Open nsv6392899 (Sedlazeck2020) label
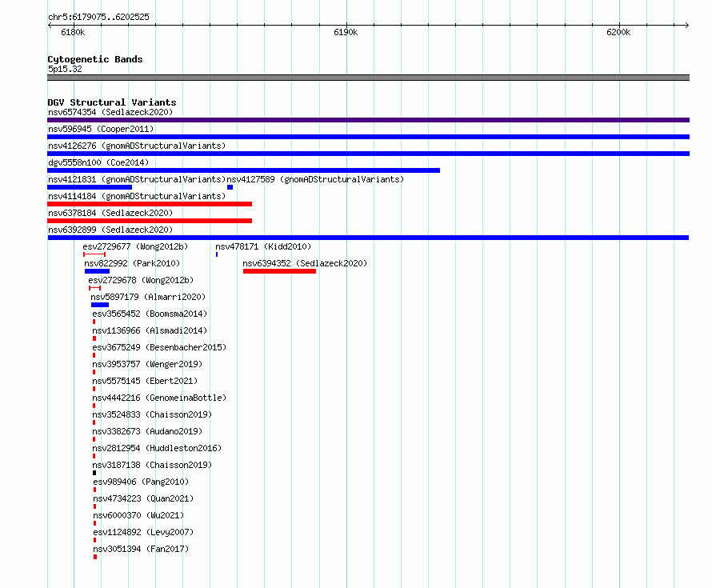The height and width of the screenshot is (588, 712). tap(110, 230)
